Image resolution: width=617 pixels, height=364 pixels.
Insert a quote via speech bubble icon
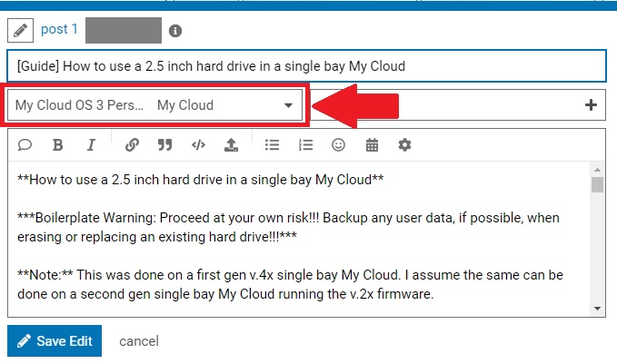(x=25, y=145)
